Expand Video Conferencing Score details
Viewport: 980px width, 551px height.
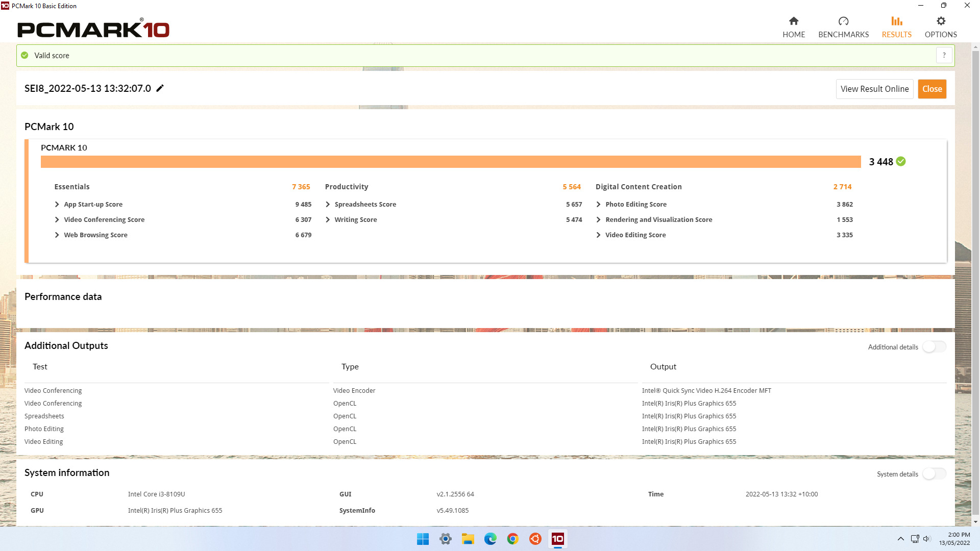click(x=57, y=219)
